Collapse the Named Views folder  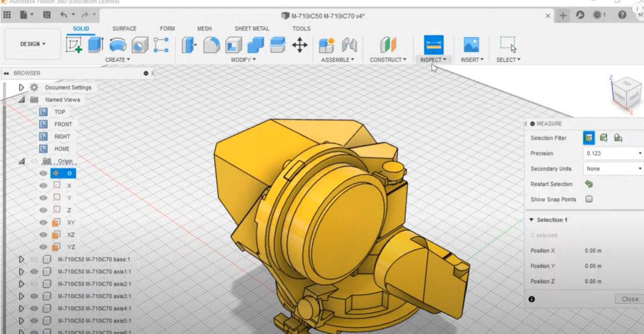click(x=21, y=100)
